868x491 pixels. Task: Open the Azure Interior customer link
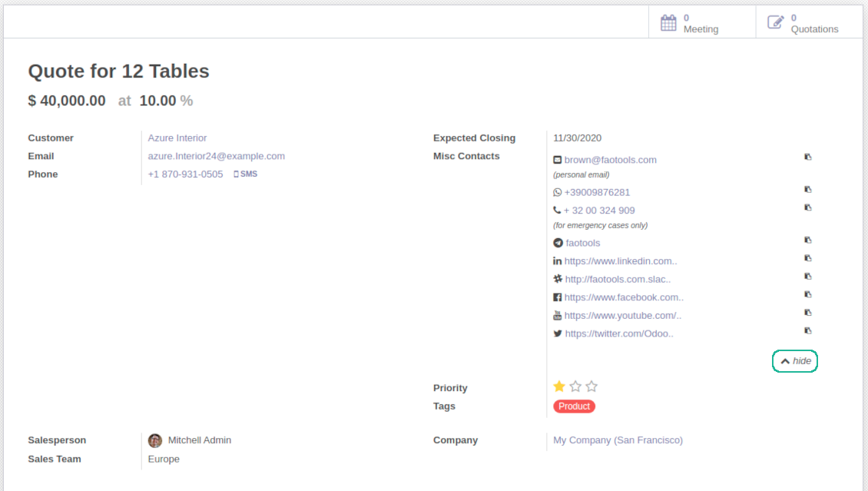click(x=177, y=138)
